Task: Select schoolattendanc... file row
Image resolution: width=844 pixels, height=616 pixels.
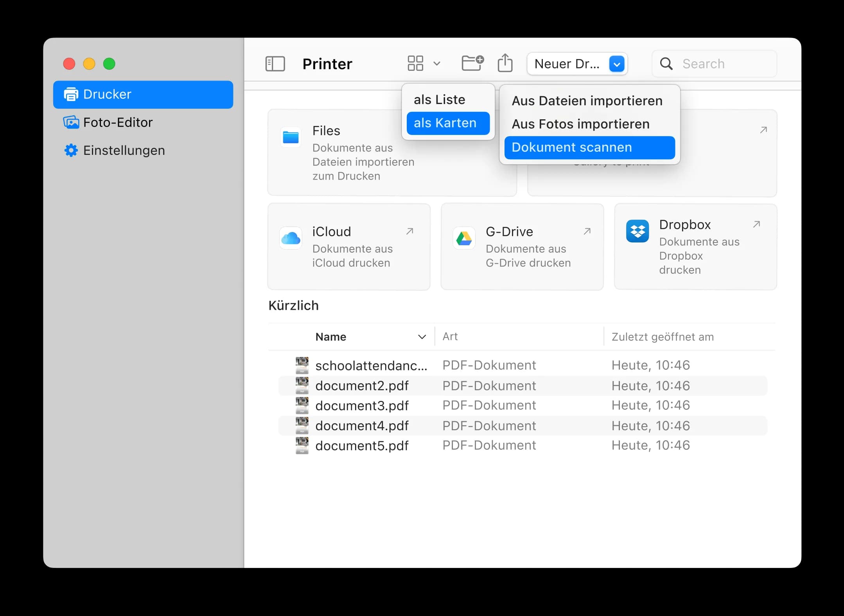Action: pyautogui.click(x=523, y=365)
